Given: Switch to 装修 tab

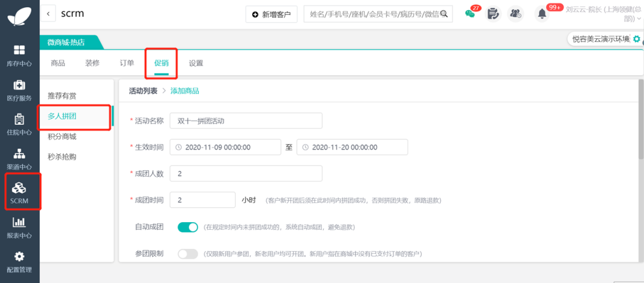Looking at the screenshot, I should coord(92,63).
